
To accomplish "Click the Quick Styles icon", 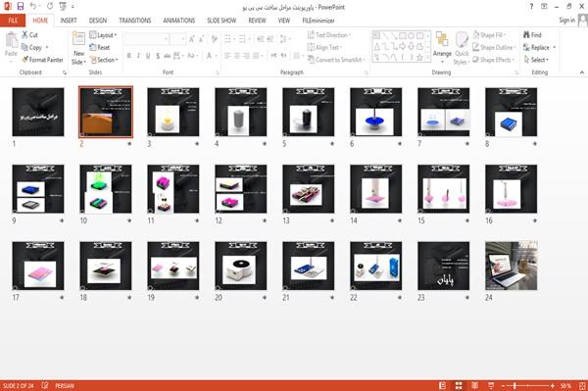I will [462, 48].
